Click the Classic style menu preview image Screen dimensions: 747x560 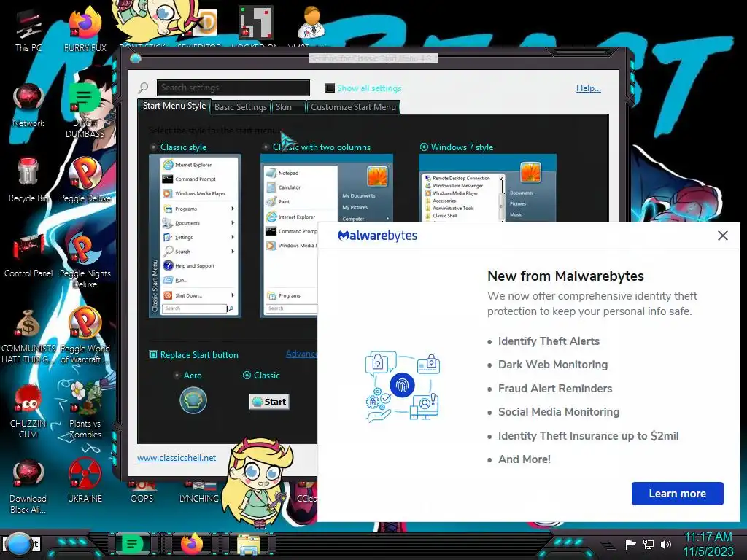196,236
